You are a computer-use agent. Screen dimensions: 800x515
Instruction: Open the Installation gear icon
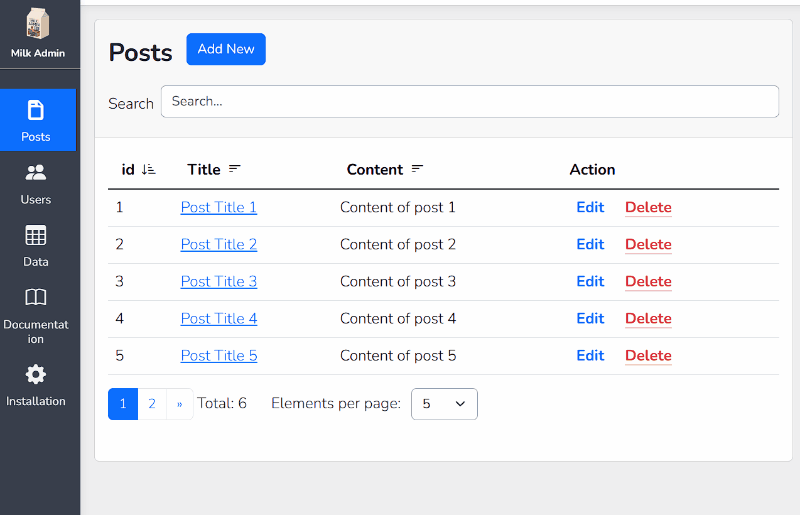tap(36, 375)
